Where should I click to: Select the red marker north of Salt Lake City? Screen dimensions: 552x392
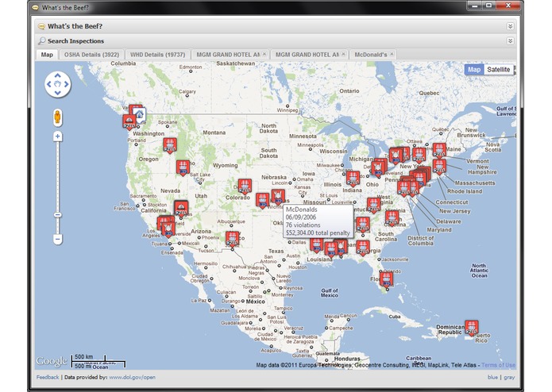tap(183, 168)
